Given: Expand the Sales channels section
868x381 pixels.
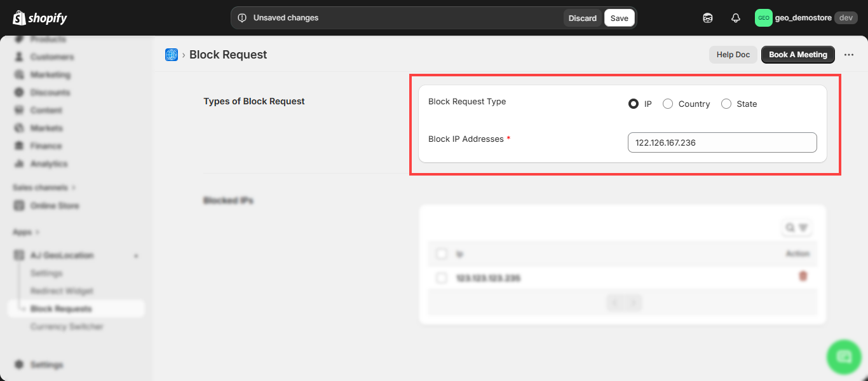Looking at the screenshot, I should [44, 188].
